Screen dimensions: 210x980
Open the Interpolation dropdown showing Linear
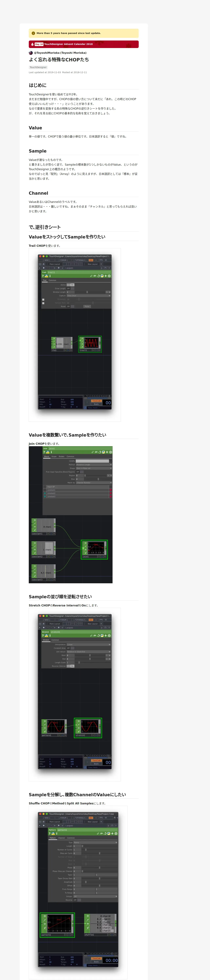point(89,645)
